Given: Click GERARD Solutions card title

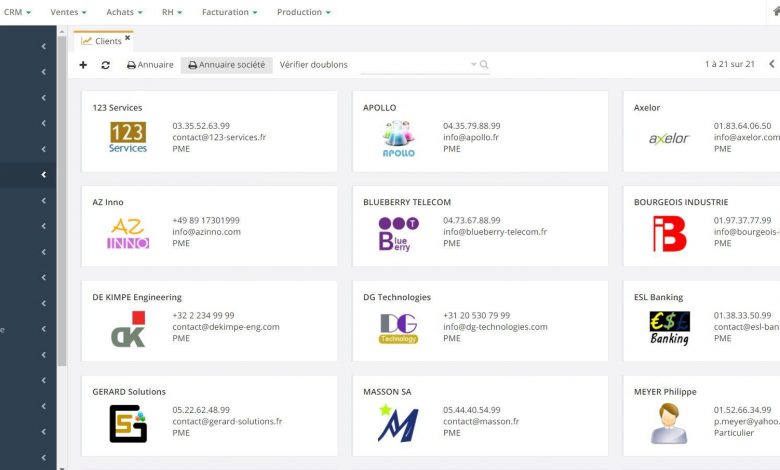Looking at the screenshot, I should coord(129,391).
